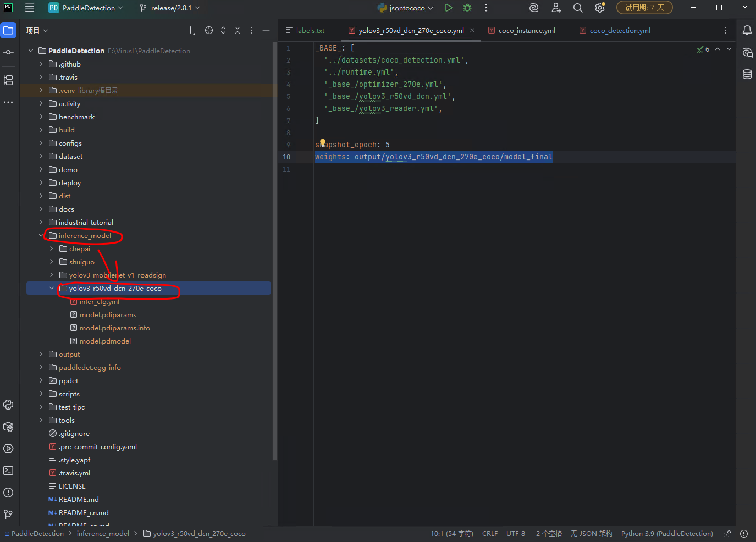756x542 pixels.
Task: Collapse all in project tree
Action: pyautogui.click(x=238, y=30)
